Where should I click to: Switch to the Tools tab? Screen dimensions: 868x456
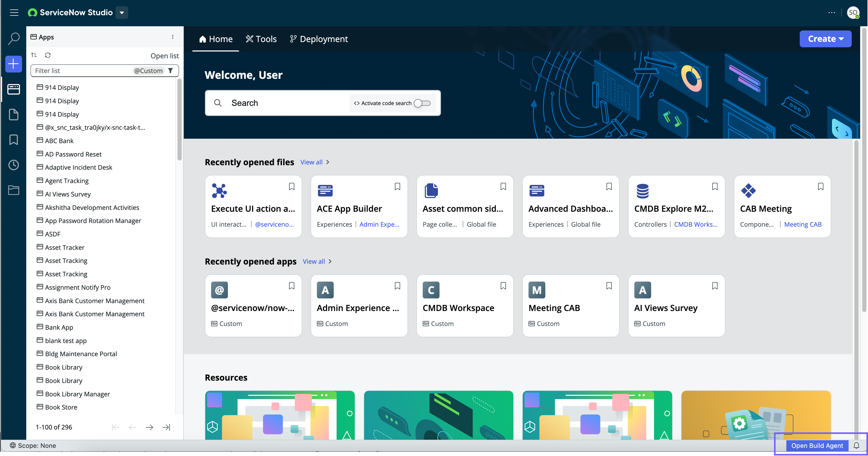pyautogui.click(x=261, y=39)
